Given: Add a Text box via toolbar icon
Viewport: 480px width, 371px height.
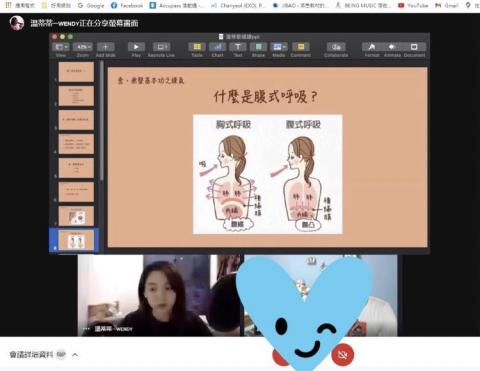Looking at the screenshot, I should click(x=238, y=47).
